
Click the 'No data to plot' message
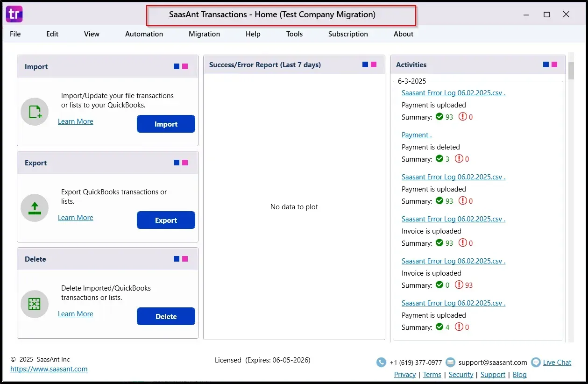click(x=294, y=207)
